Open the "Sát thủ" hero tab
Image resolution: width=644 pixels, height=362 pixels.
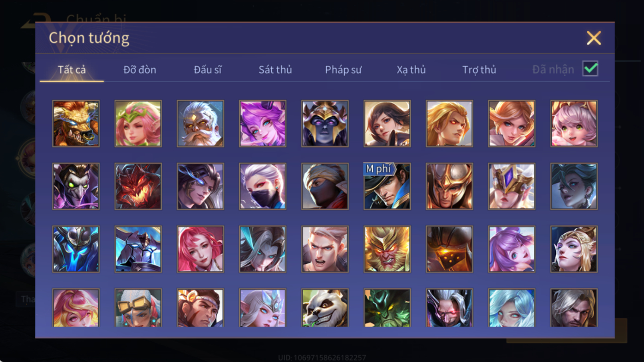(275, 70)
